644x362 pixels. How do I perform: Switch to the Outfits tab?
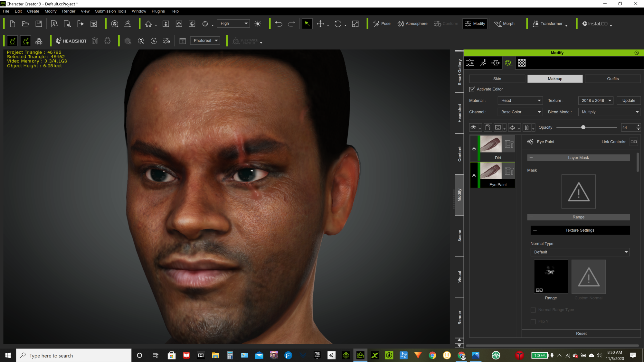(x=613, y=79)
